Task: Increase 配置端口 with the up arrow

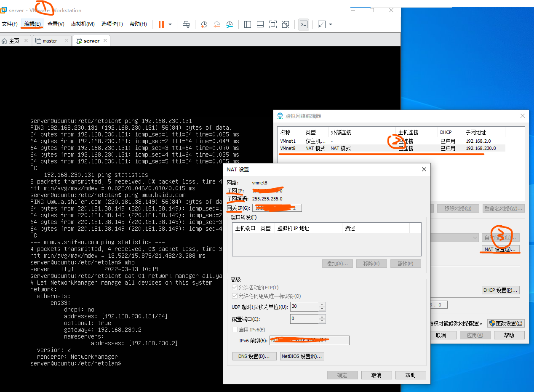Action: click(322, 317)
